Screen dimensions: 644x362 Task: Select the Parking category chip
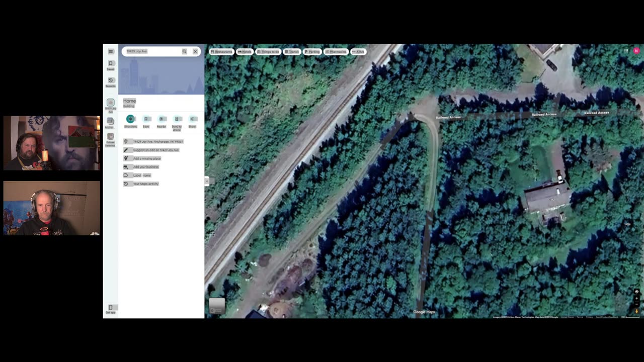pos(312,52)
